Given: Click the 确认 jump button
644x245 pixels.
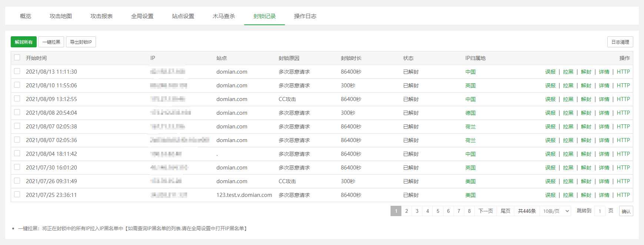Looking at the screenshot, I should [x=626, y=211].
